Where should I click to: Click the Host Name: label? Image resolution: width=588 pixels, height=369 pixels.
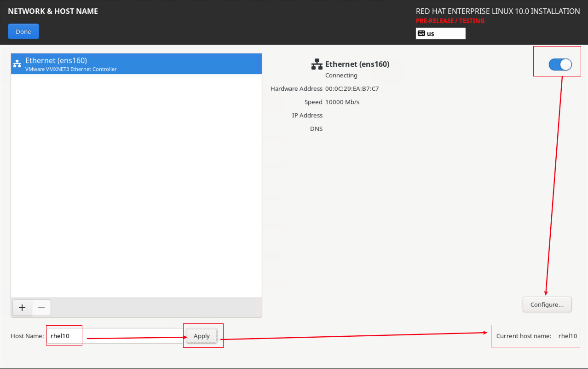[x=27, y=336]
